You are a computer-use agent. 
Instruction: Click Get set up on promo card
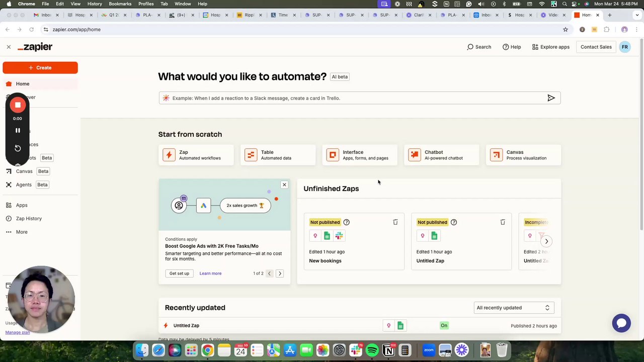pos(179,274)
